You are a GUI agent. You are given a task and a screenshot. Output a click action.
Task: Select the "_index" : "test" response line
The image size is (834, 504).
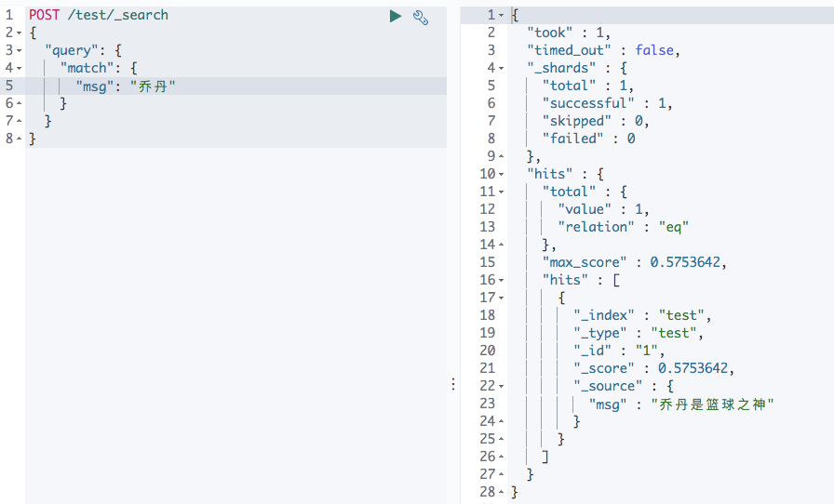pos(642,315)
